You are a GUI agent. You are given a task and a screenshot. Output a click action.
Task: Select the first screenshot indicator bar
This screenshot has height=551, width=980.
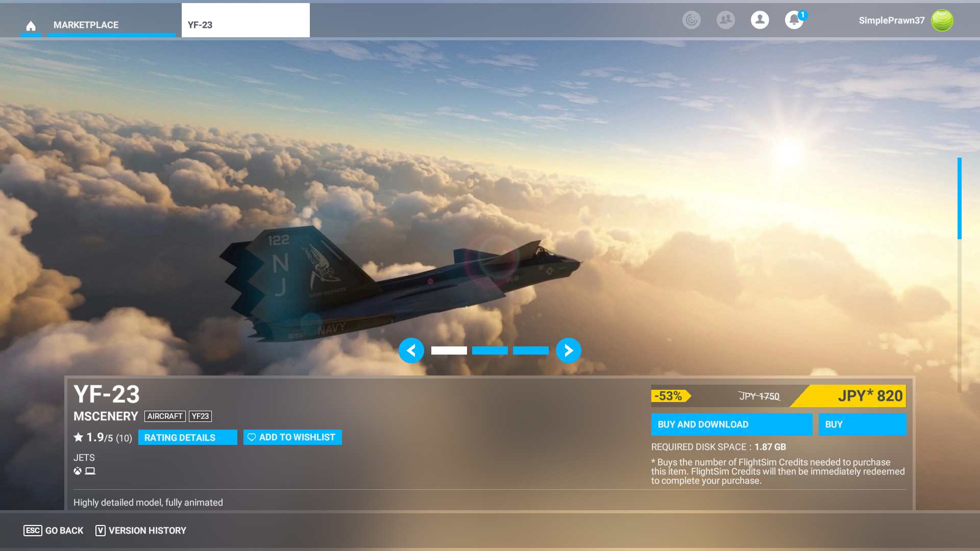tap(449, 350)
